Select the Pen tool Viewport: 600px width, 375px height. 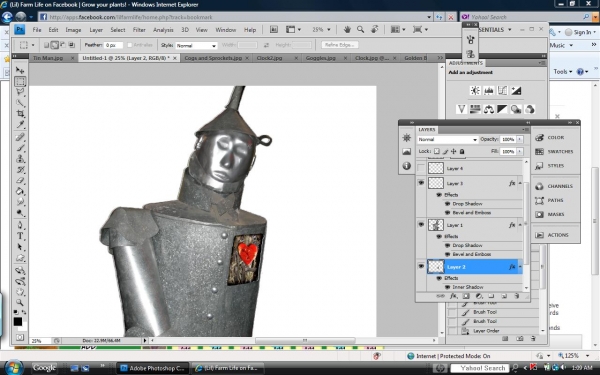[x=20, y=225]
